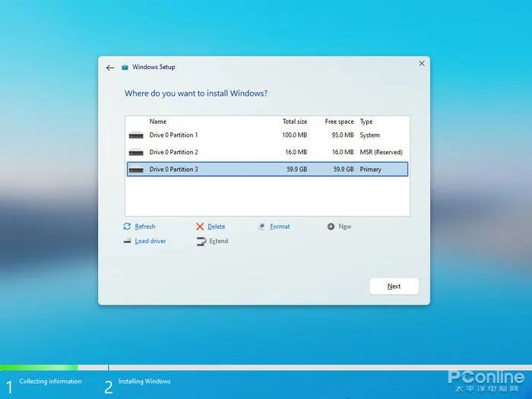
Task: Open the Load driver link
Action: click(150, 241)
